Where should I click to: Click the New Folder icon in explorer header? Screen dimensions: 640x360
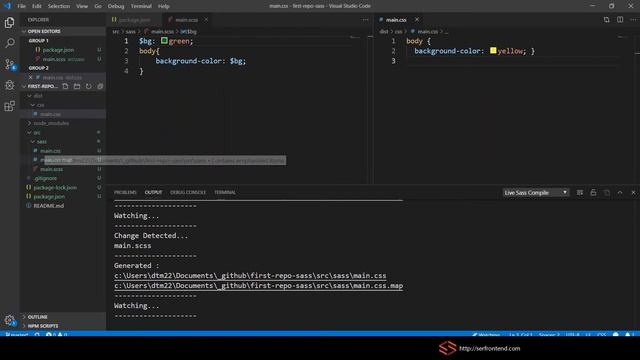click(x=77, y=86)
